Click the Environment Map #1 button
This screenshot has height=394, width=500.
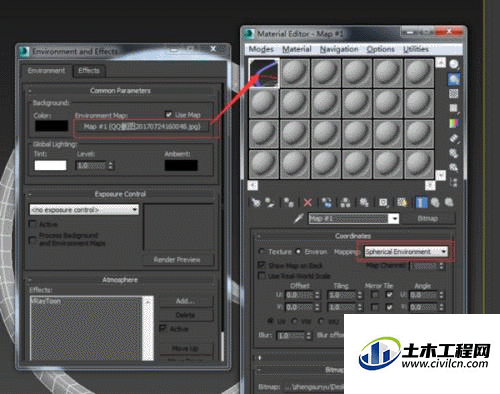[x=142, y=127]
